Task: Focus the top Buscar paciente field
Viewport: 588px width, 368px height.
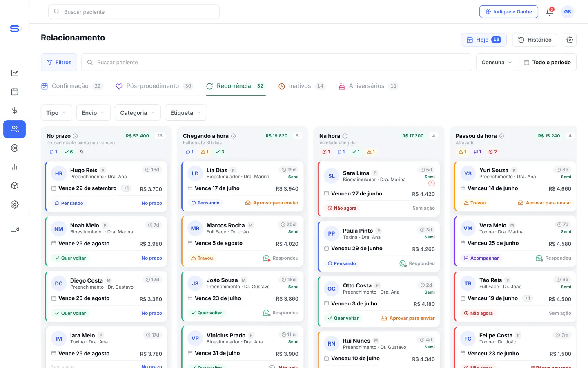Action: coord(134,12)
